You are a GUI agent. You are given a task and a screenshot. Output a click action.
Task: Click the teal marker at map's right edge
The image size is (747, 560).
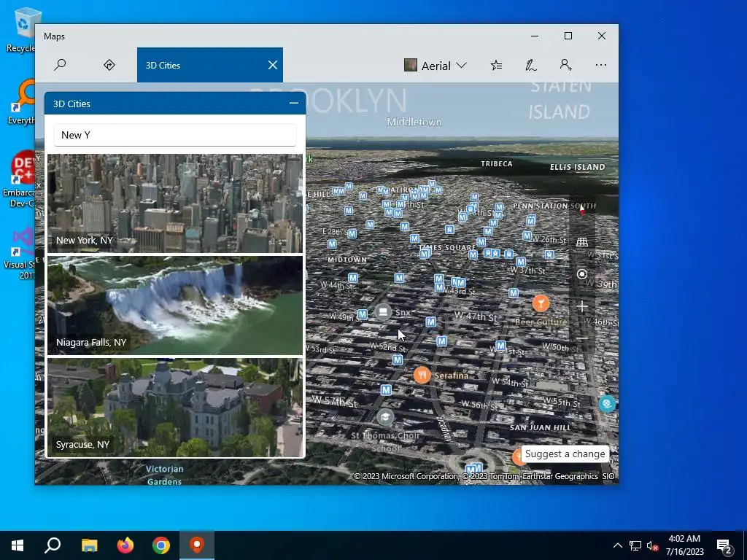coord(606,404)
